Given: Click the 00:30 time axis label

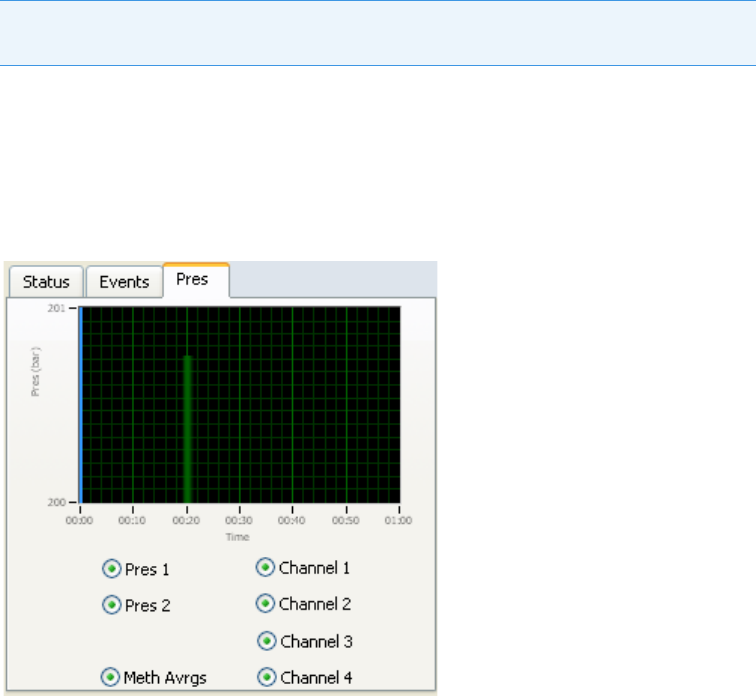Looking at the screenshot, I should [239, 521].
